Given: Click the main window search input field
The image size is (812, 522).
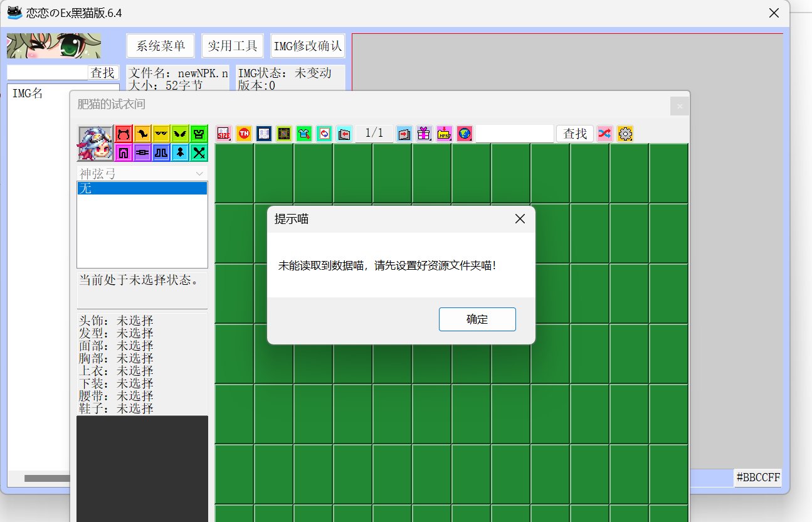Looking at the screenshot, I should point(47,73).
